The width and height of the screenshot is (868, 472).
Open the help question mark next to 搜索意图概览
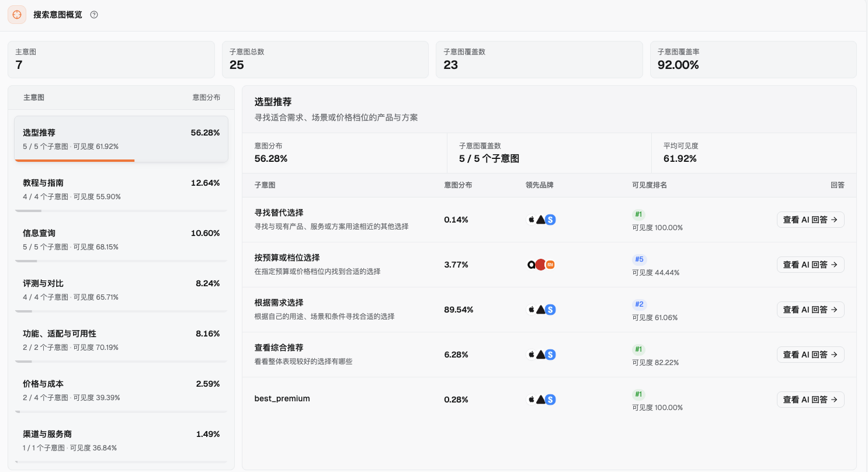[94, 15]
